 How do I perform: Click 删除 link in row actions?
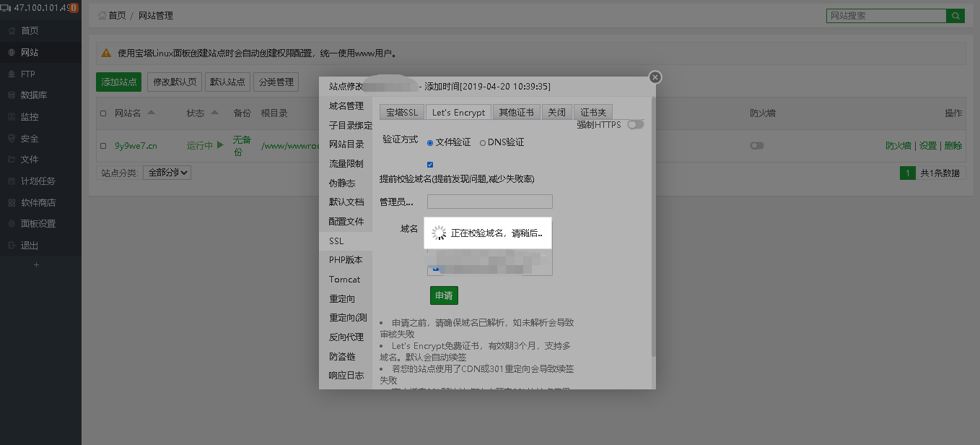[x=953, y=146]
